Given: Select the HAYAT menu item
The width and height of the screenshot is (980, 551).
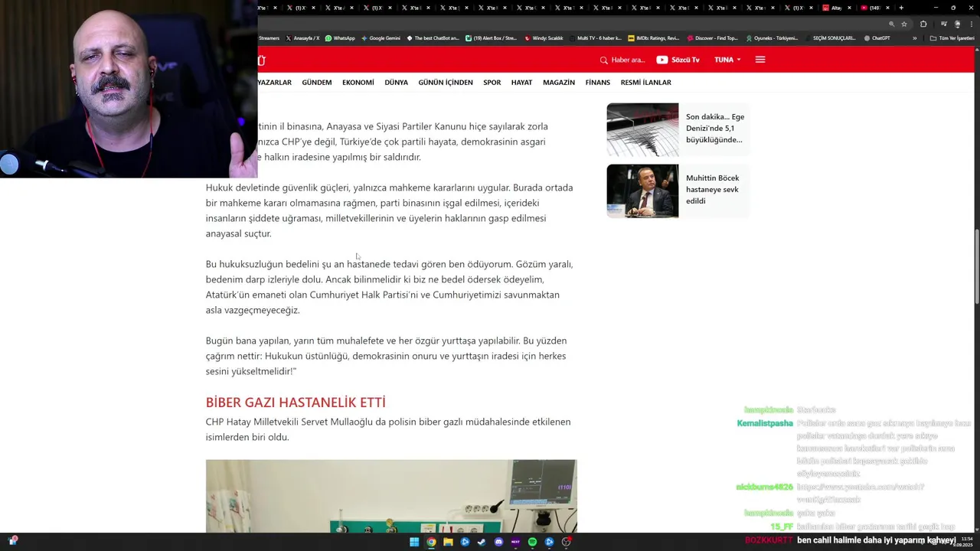Looking at the screenshot, I should pyautogui.click(x=522, y=83).
